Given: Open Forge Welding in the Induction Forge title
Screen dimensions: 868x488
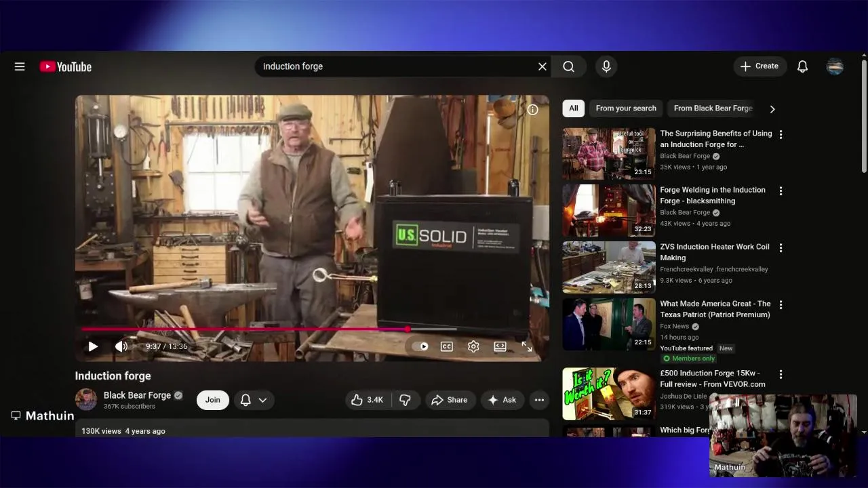Looking at the screenshot, I should (713, 195).
